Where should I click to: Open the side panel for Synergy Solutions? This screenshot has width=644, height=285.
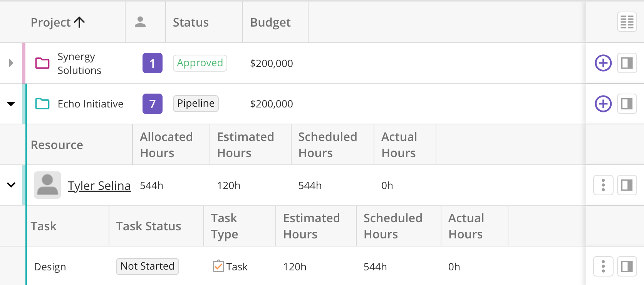click(627, 63)
